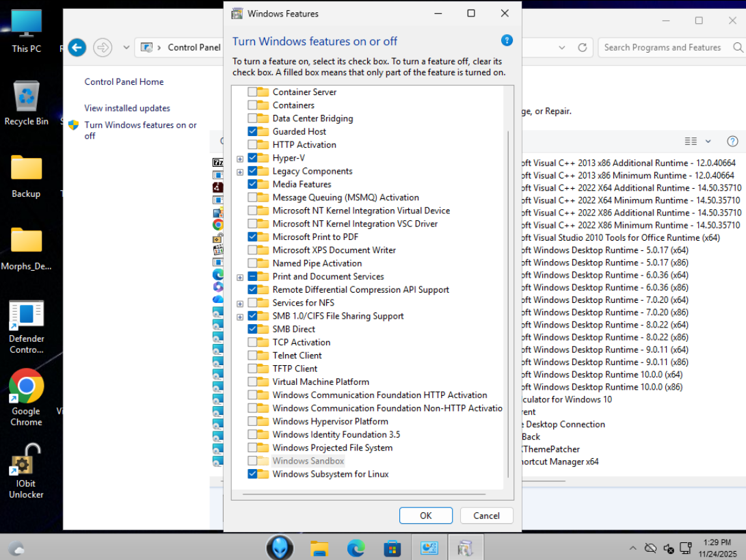This screenshot has width=746, height=560.
Task: Click the refresh icon in address bar
Action: [582, 47]
